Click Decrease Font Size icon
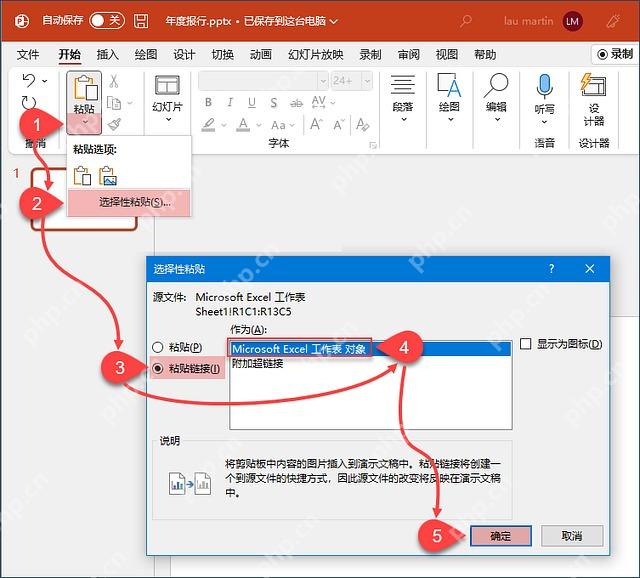 point(339,124)
